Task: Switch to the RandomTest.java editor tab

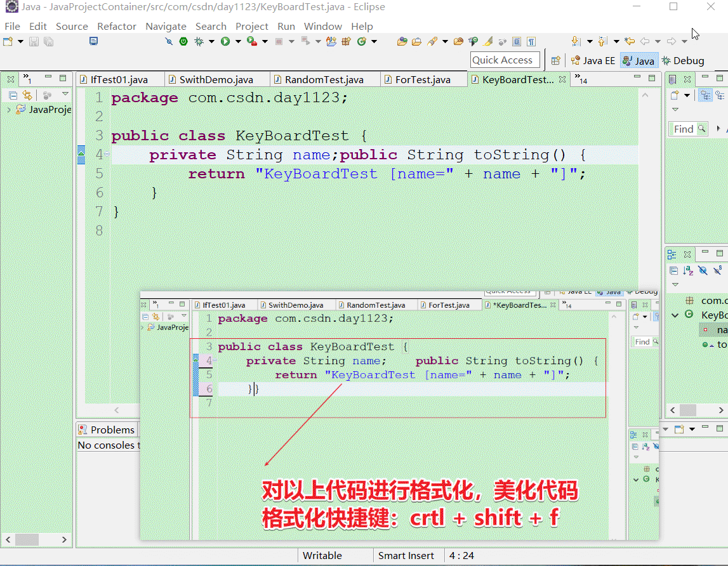Action: [x=324, y=79]
